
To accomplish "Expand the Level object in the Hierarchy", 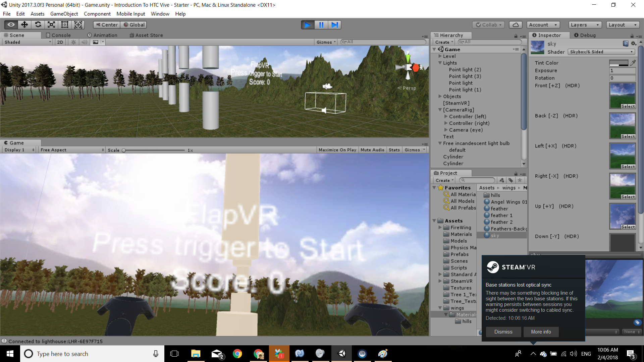I will point(440,56).
